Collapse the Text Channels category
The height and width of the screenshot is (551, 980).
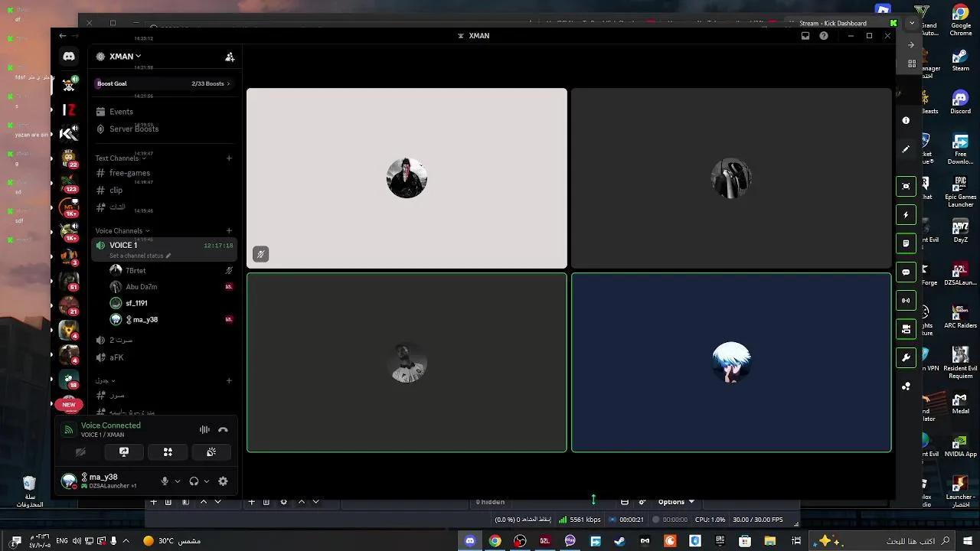point(120,158)
